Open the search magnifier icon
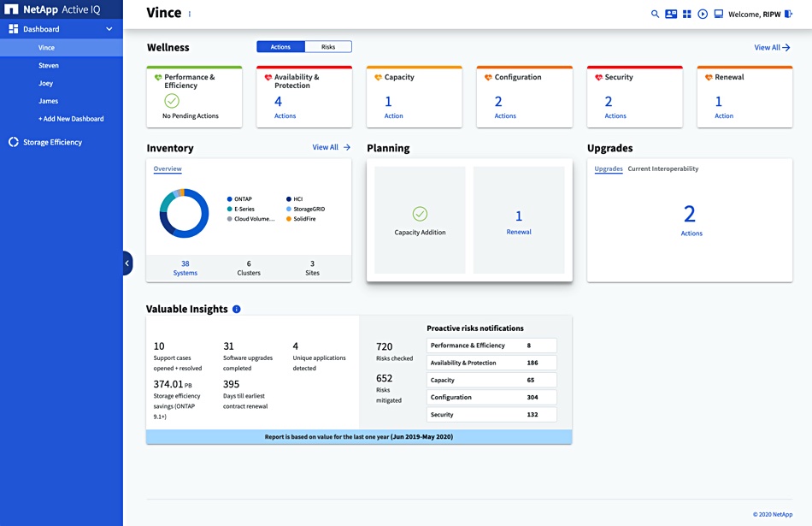This screenshot has width=812, height=526. pyautogui.click(x=655, y=14)
